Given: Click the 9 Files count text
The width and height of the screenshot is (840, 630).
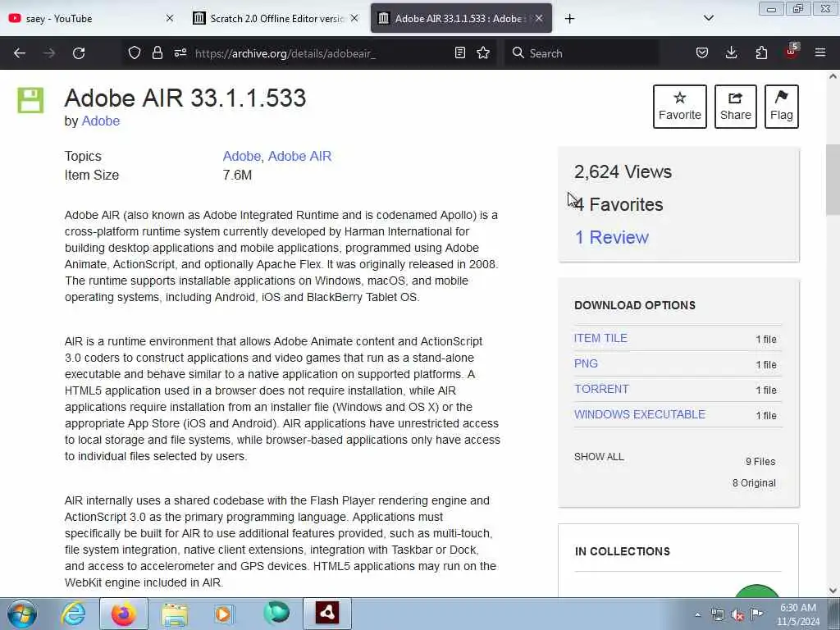Looking at the screenshot, I should tap(760, 461).
